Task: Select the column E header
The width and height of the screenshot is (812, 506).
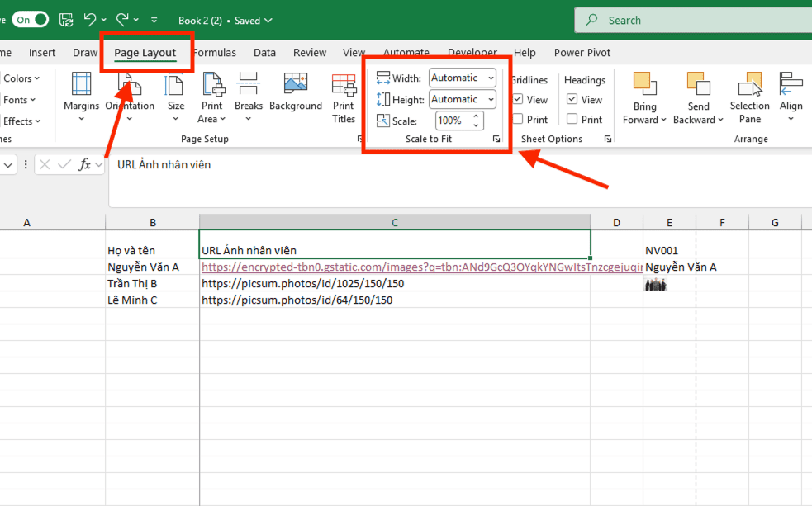Action: pos(669,223)
